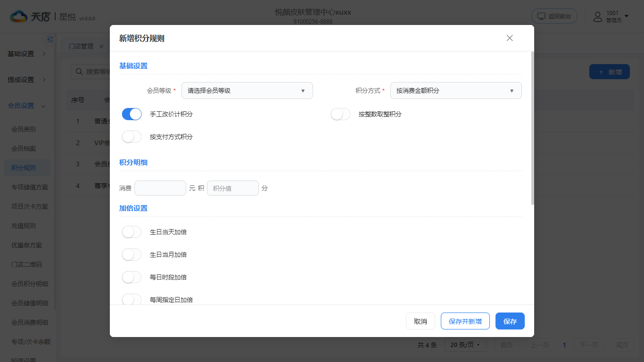The height and width of the screenshot is (362, 644).
Task: Select 充值规则 in sidebar
Action: (24, 226)
